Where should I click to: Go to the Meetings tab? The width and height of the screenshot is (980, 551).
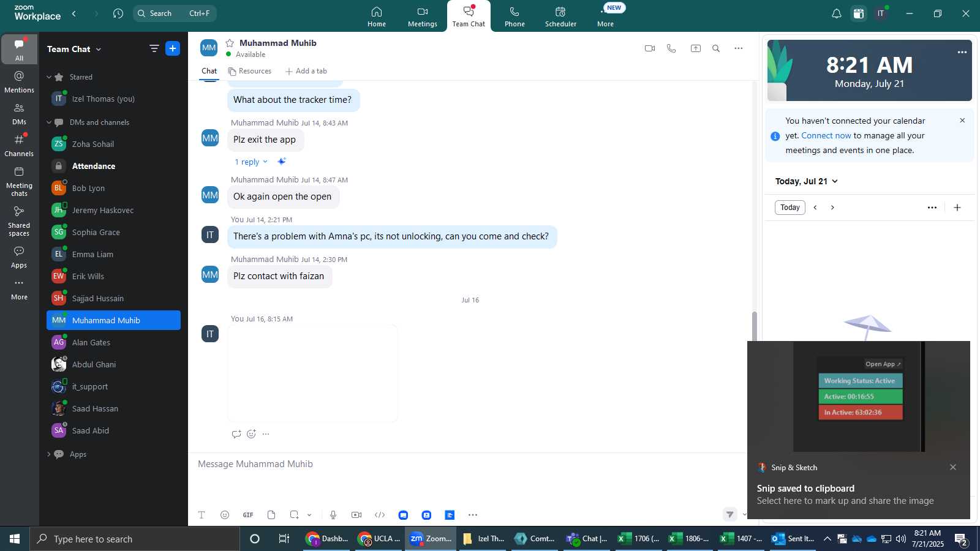tap(423, 17)
